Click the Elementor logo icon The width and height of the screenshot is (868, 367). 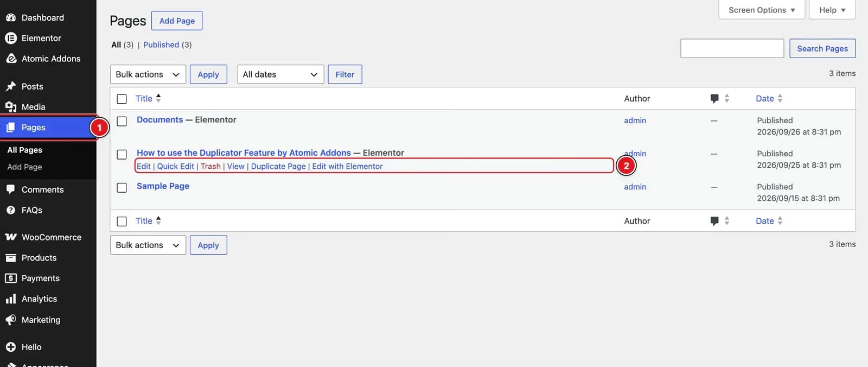[10, 38]
